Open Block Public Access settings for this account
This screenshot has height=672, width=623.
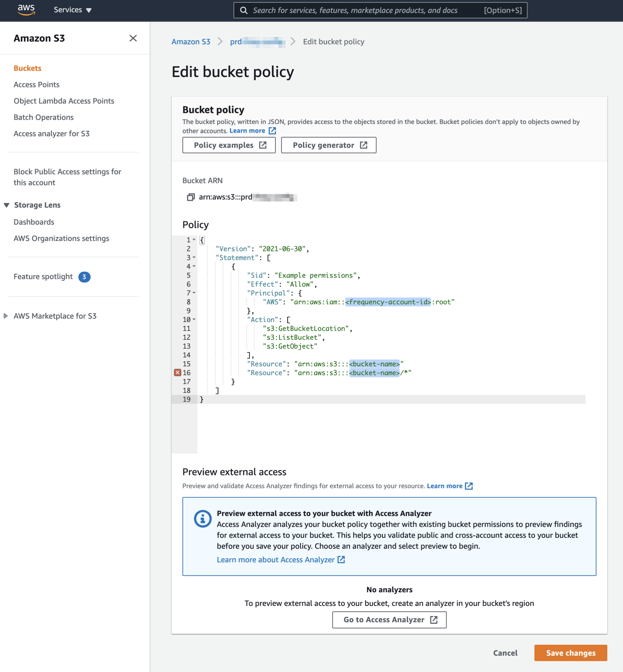[67, 177]
